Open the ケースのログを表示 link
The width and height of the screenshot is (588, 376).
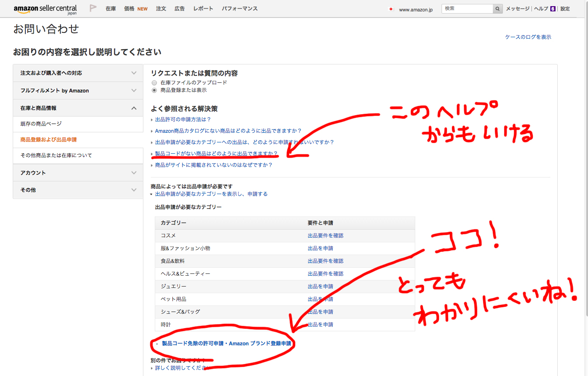[x=528, y=37]
